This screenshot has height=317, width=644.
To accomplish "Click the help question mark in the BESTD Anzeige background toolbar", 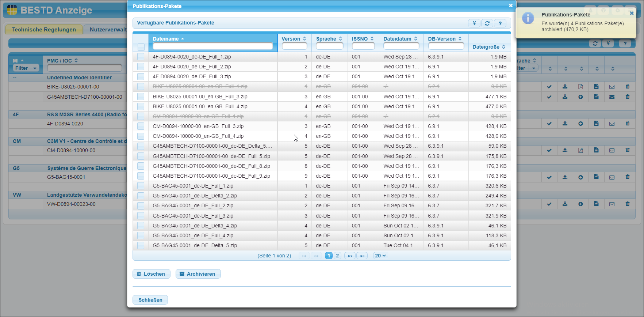I will coord(625,43).
